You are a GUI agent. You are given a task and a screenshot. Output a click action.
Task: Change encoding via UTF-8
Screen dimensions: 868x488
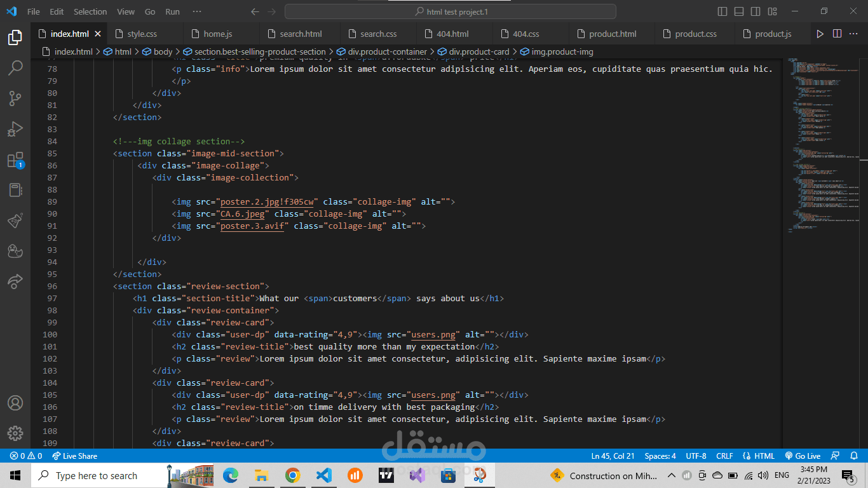point(696,456)
